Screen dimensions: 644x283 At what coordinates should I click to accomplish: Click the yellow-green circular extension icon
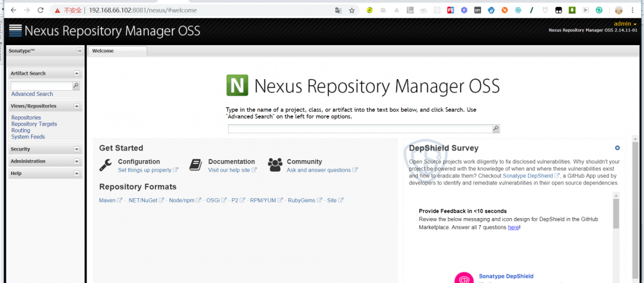[369, 10]
